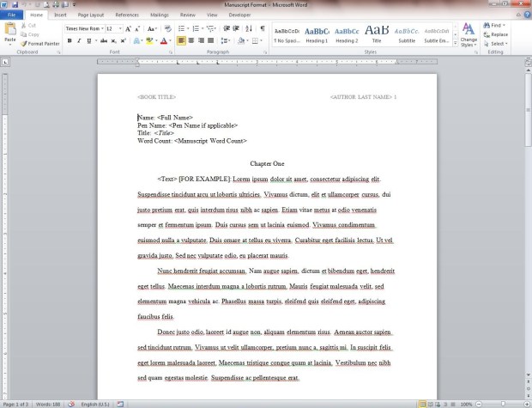Apply the Title style

(377, 35)
